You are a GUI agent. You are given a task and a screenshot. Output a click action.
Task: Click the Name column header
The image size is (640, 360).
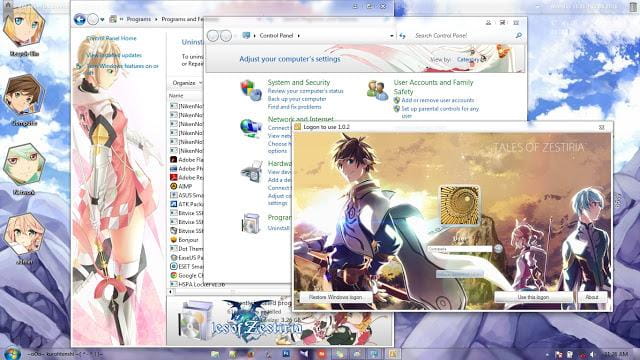coord(176,96)
